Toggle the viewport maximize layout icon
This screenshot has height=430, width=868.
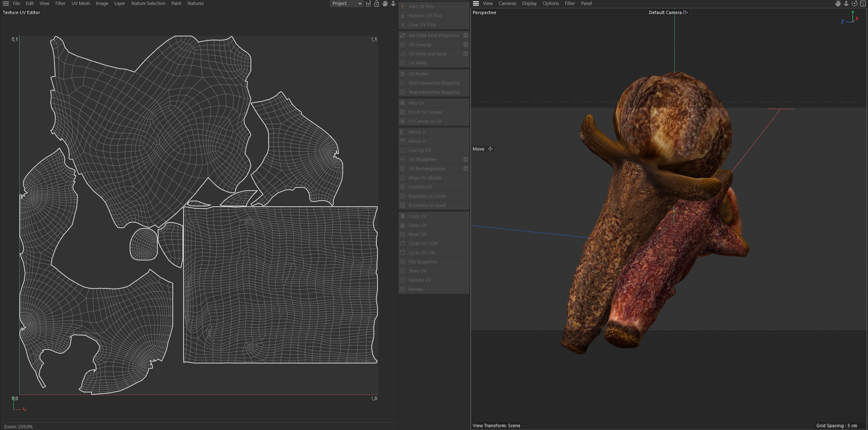[x=863, y=3]
